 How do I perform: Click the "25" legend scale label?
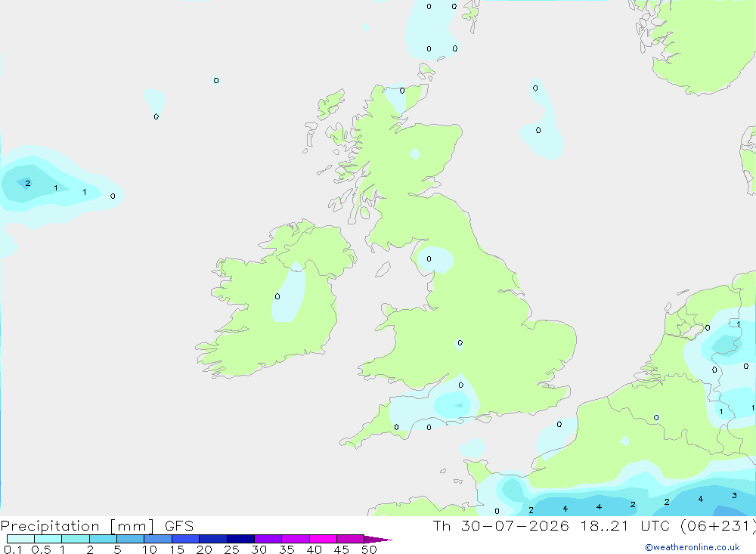(x=231, y=549)
